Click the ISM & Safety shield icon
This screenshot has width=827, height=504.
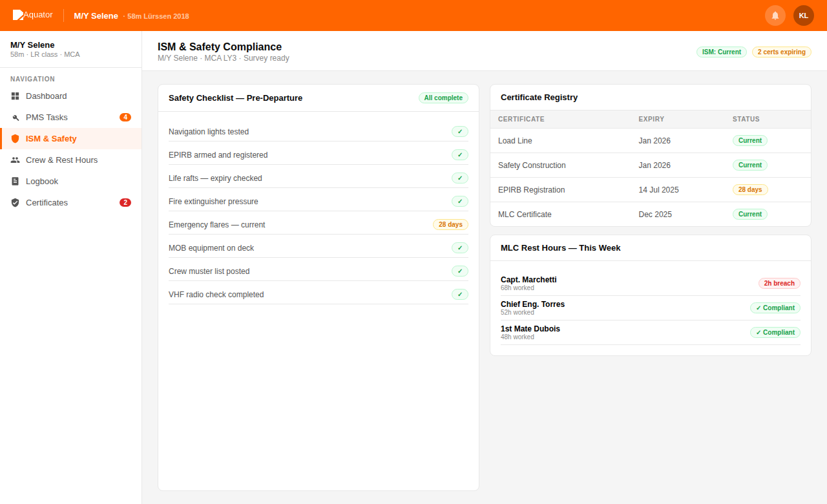[x=16, y=139]
